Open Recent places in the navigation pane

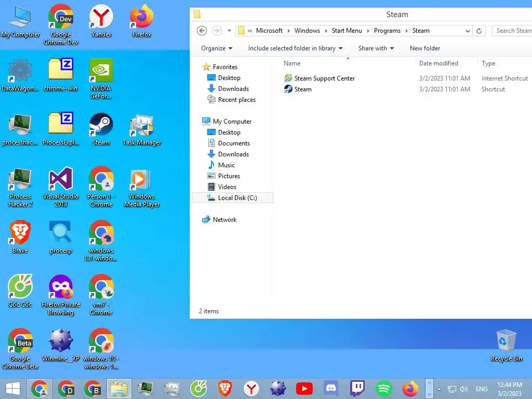pyautogui.click(x=231, y=100)
